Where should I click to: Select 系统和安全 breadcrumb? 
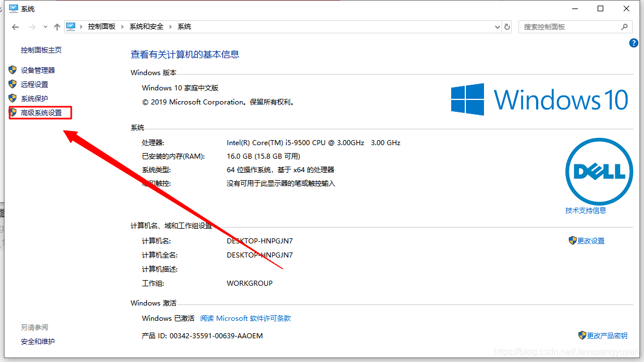point(146,27)
